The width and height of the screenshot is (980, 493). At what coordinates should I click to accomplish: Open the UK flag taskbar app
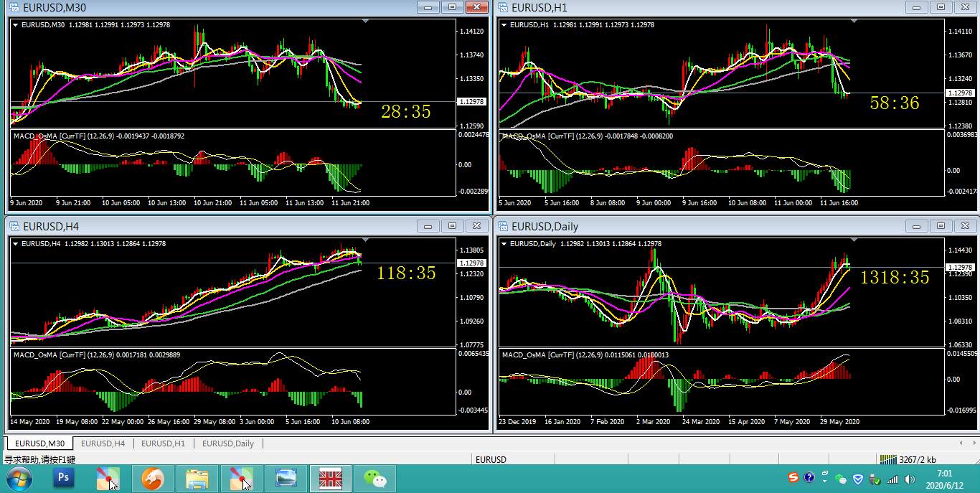point(330,478)
